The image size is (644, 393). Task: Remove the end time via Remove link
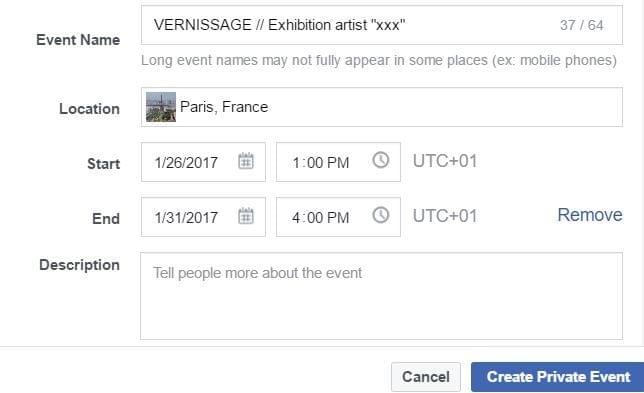(x=590, y=215)
